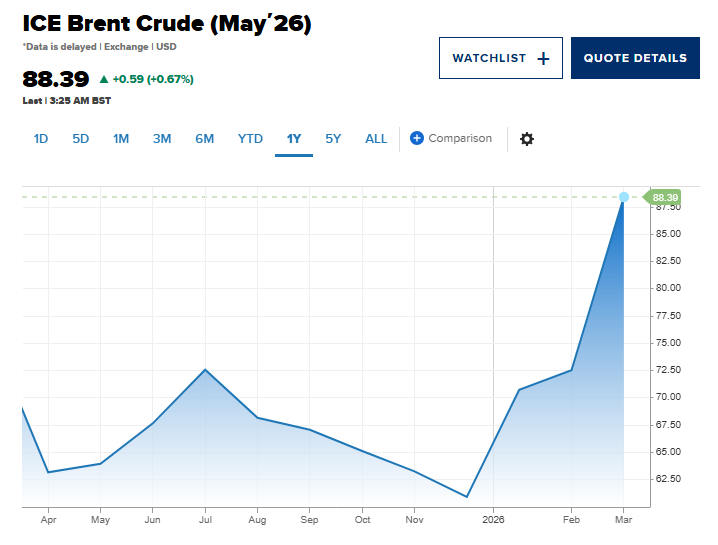Click the 70.00 y-axis value
Viewport: 718px width, 545px height.
tap(668, 397)
